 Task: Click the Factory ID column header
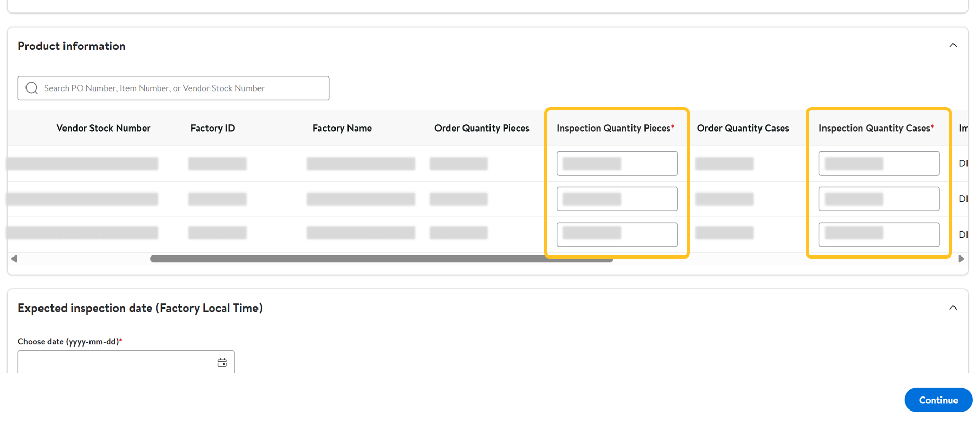pos(212,128)
